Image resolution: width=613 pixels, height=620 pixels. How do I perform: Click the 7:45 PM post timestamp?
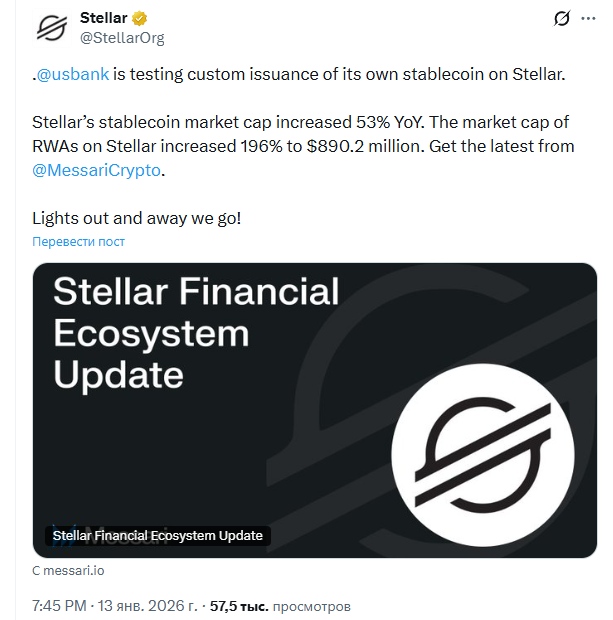(59, 606)
